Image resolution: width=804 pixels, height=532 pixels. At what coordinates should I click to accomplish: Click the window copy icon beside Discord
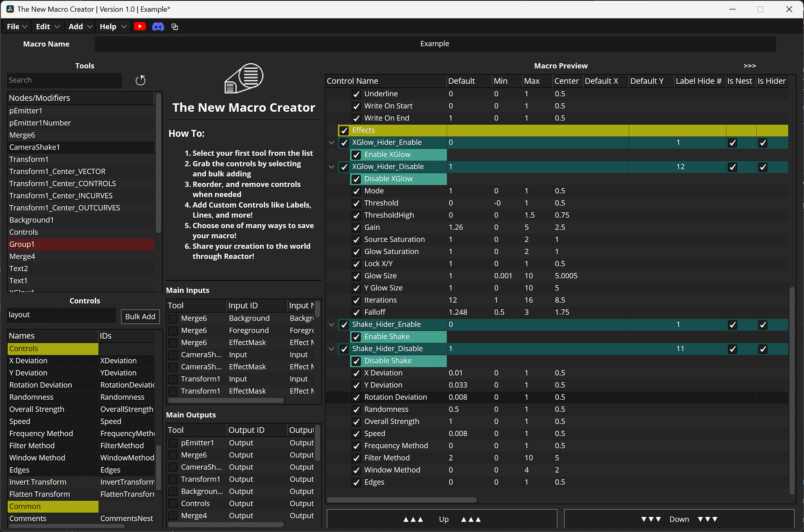(175, 27)
